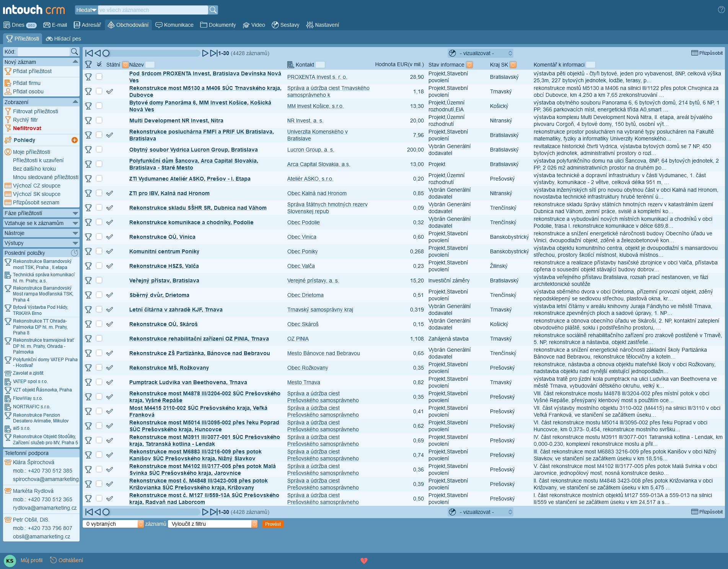The height and width of the screenshot is (569, 728).
Task: Open the top vizualizovat dropdown
Action: coord(480,53)
